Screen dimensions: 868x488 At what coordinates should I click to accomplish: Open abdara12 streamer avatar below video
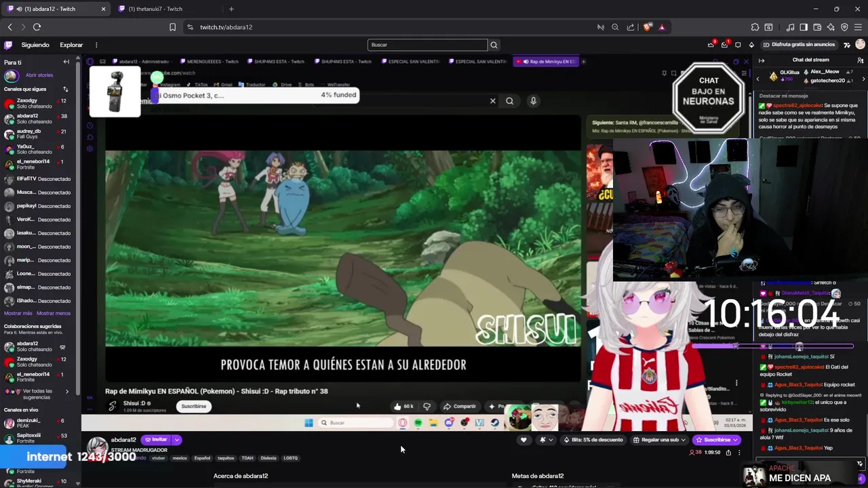[x=97, y=447]
